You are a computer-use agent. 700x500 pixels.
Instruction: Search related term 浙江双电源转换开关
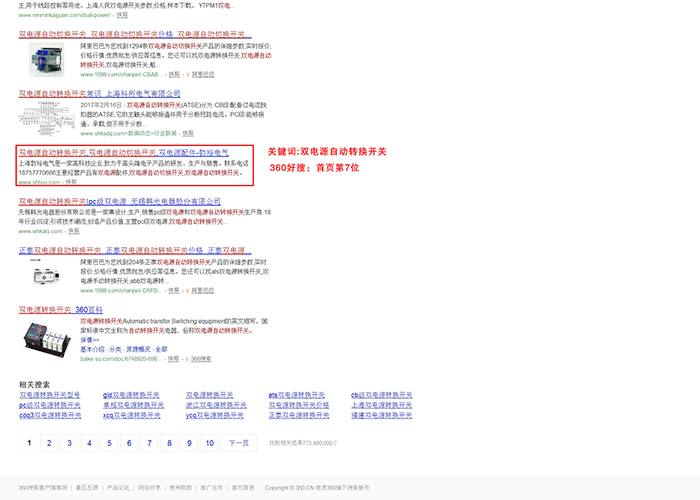[x=216, y=405]
